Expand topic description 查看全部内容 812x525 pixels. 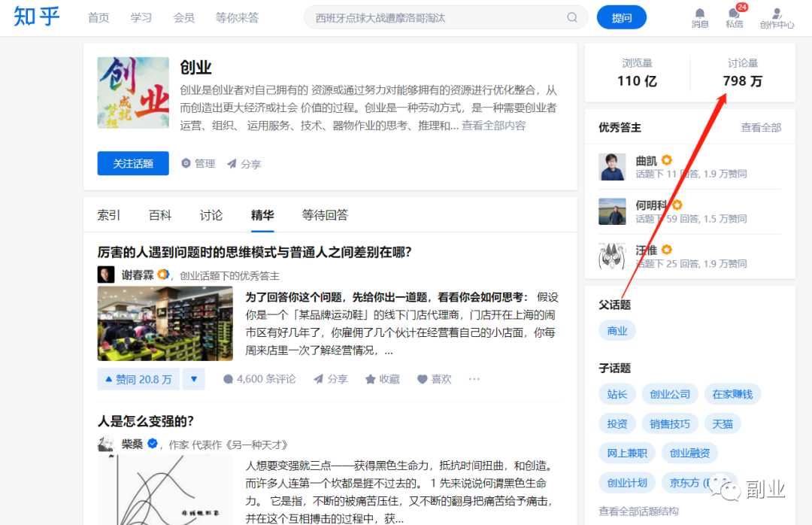coord(493,126)
